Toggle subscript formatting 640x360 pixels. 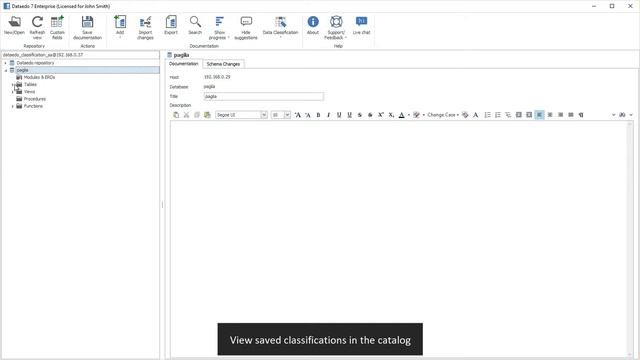[x=391, y=115]
